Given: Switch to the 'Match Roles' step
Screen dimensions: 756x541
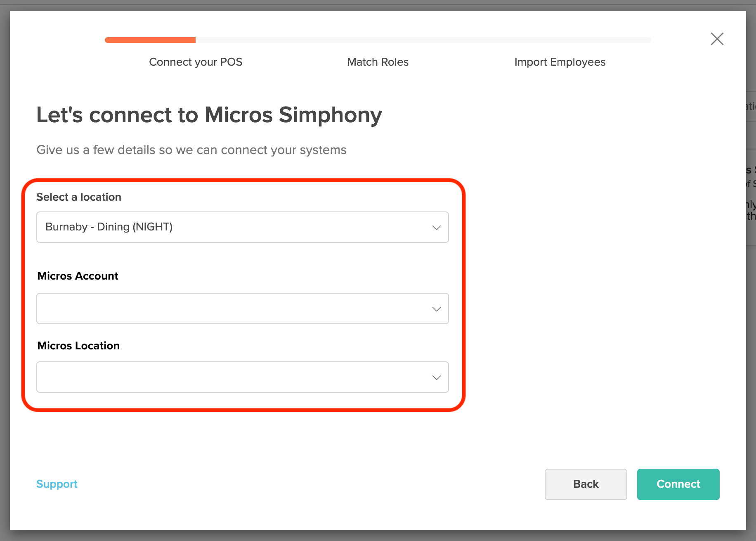Looking at the screenshot, I should [x=378, y=62].
